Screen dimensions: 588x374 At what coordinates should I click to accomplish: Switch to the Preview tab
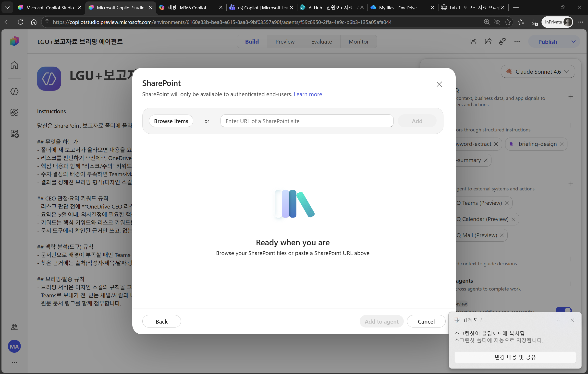[x=285, y=41]
